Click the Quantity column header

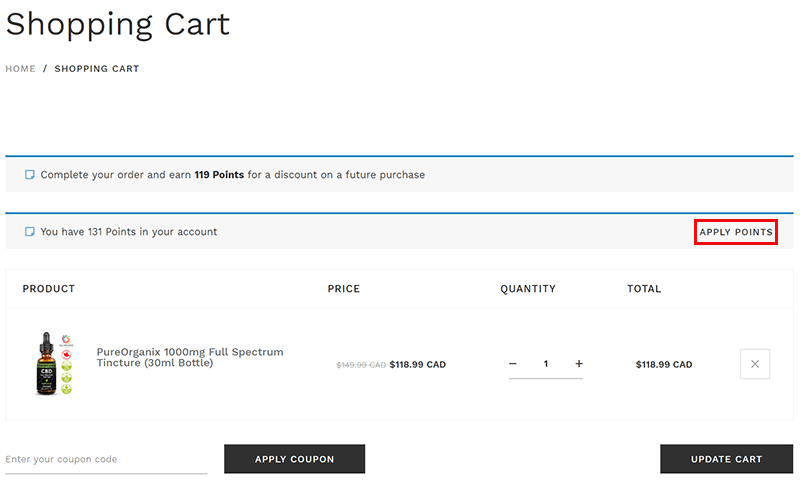tap(528, 289)
